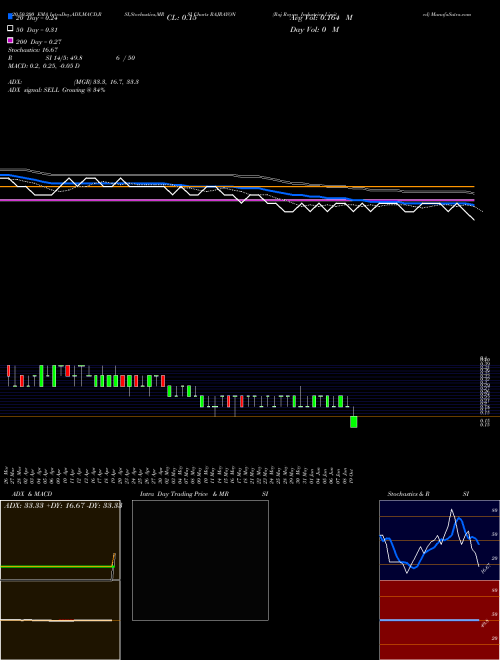Screen dimensions: 500x660
Task: Click the 'ADX & MACD' panel title
Action: 32,494
